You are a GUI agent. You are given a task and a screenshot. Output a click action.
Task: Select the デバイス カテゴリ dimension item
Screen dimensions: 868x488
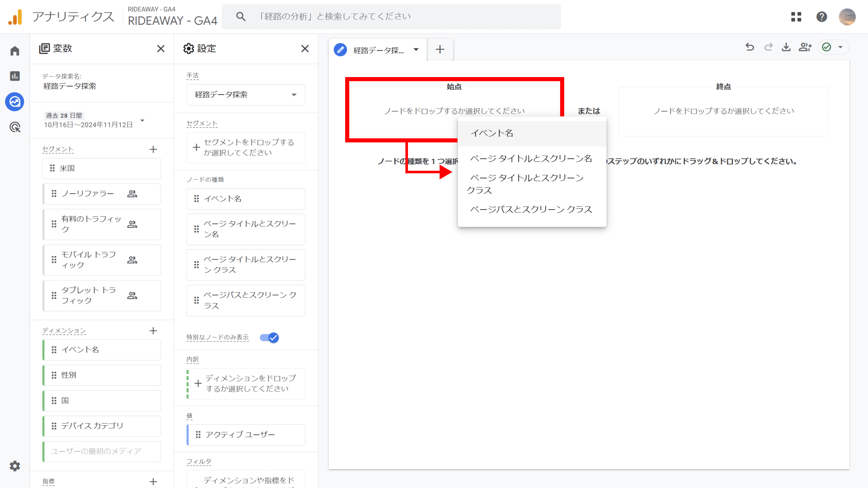pos(102,426)
